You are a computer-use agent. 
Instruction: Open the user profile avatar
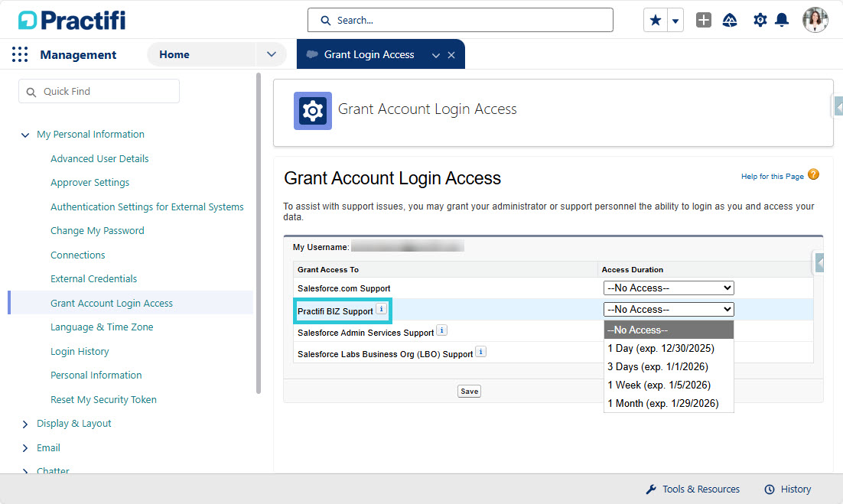[x=815, y=21]
